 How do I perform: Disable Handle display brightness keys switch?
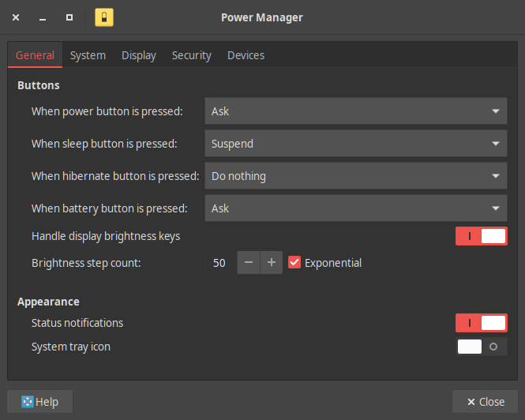pyautogui.click(x=481, y=236)
